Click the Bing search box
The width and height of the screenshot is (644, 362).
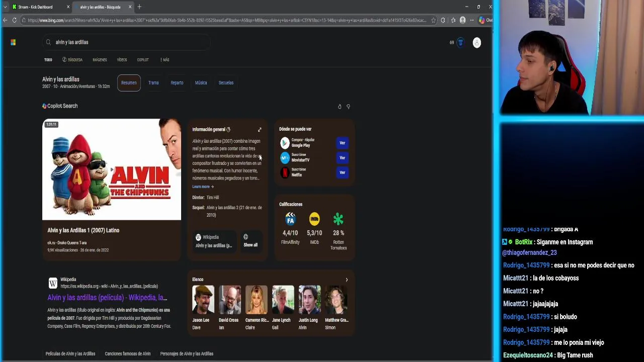(126, 42)
